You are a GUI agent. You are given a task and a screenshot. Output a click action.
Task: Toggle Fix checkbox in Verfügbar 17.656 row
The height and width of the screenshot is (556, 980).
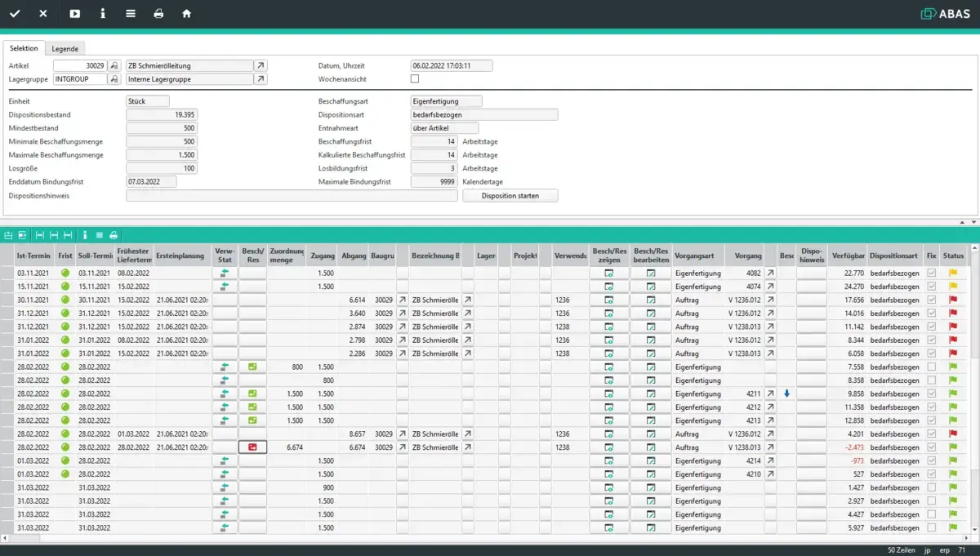point(932,300)
